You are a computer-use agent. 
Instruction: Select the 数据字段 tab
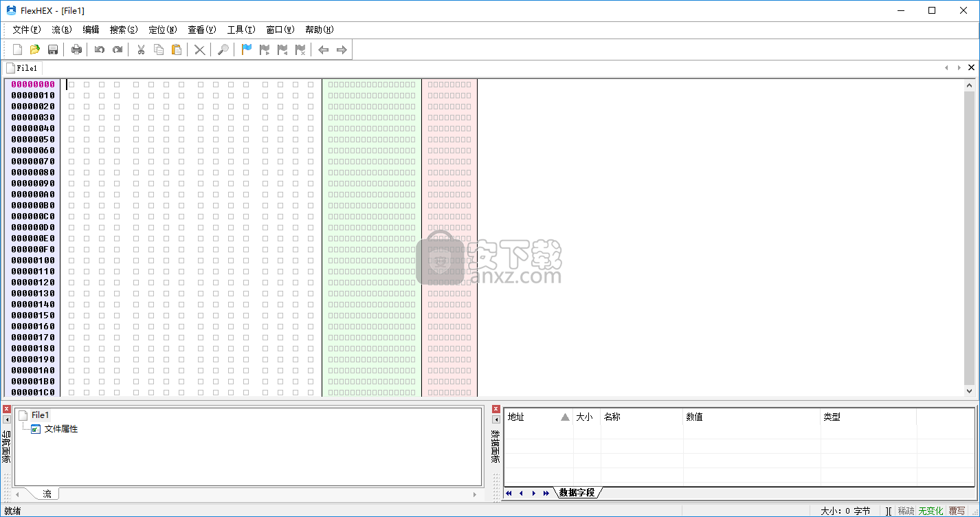(577, 493)
